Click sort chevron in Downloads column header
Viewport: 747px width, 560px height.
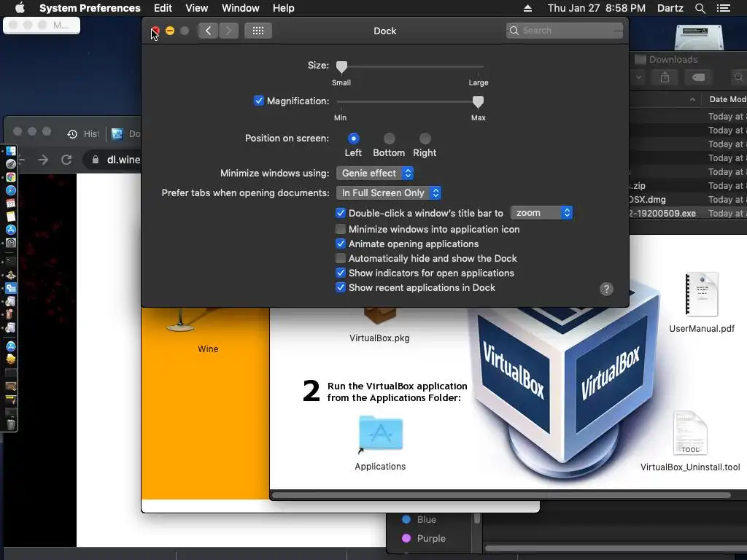tap(692, 99)
